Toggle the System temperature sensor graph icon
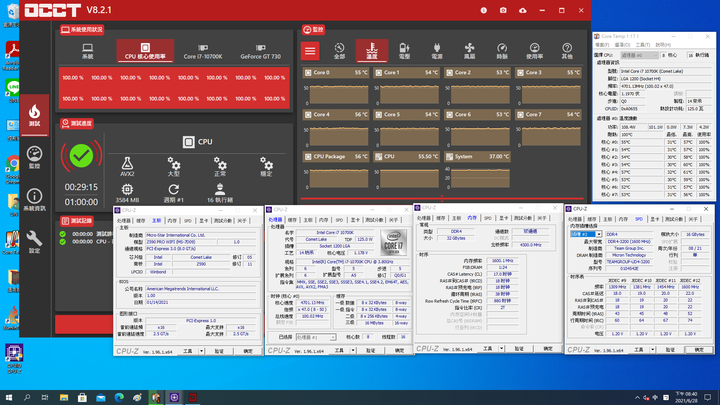The height and width of the screenshot is (405, 720). pos(450,157)
